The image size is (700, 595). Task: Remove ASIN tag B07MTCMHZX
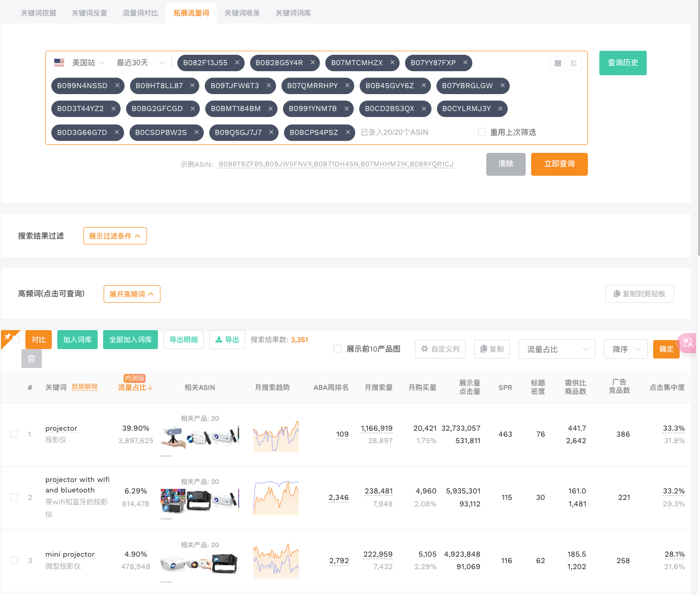tap(392, 63)
